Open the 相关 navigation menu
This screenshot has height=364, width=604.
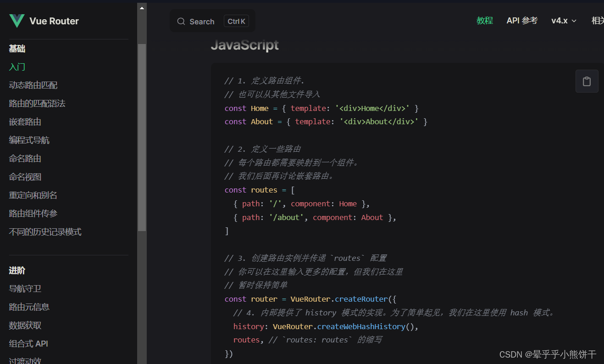(598, 20)
